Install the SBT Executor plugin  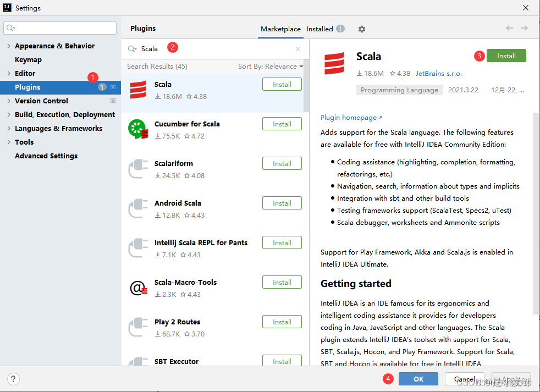point(282,360)
